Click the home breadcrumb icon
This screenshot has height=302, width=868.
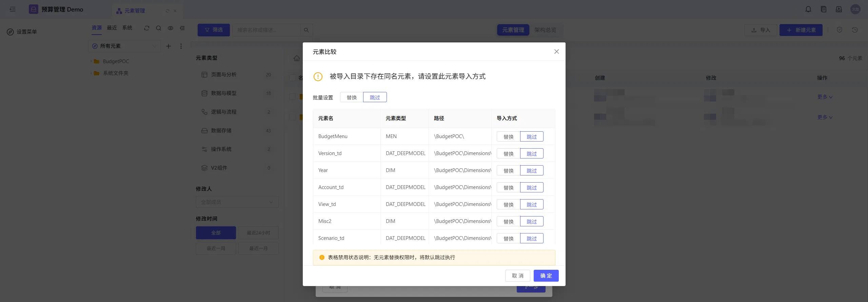[x=297, y=58]
